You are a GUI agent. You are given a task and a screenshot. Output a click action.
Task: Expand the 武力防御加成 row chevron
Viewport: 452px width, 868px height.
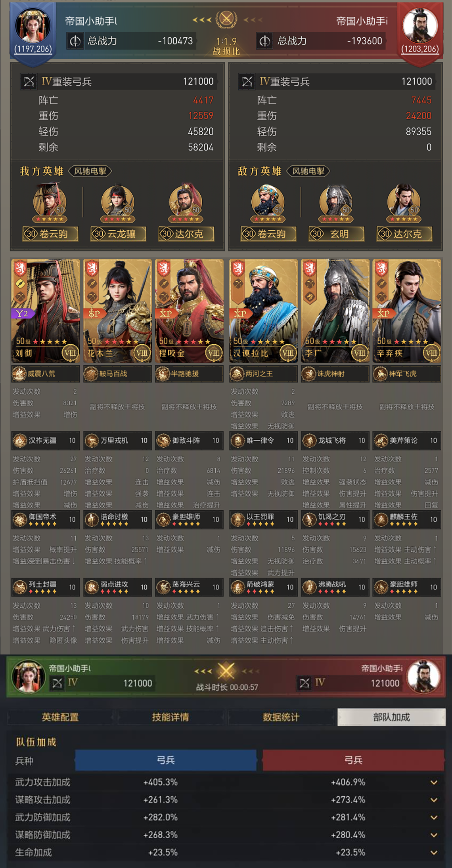(x=434, y=817)
